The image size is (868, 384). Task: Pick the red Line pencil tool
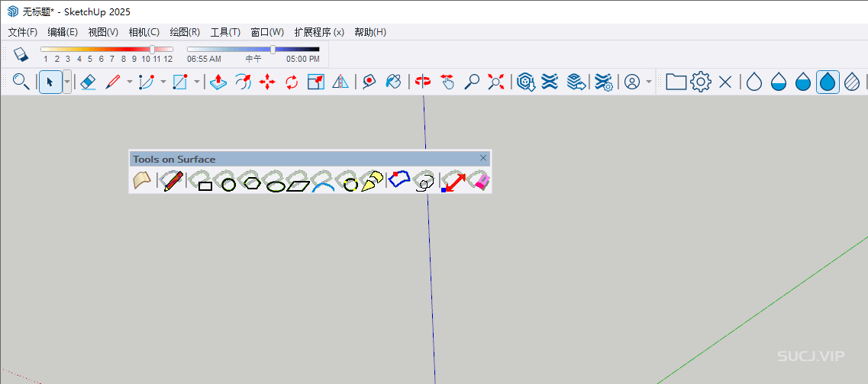click(112, 82)
